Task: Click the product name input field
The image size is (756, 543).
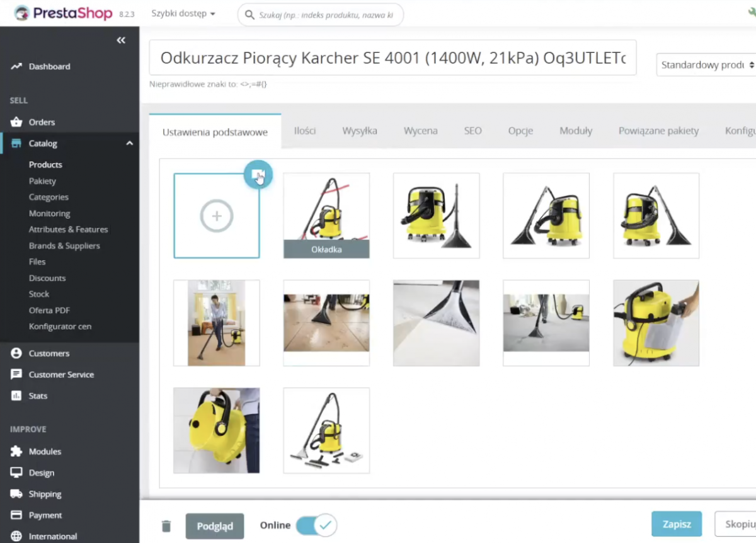Action: (392, 58)
